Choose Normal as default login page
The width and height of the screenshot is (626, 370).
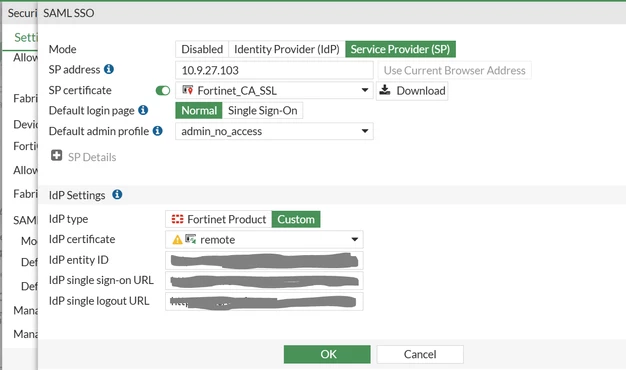coord(199,111)
